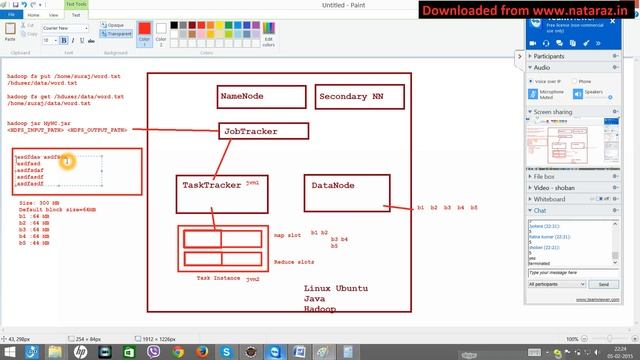Click the muted Microphone icon

[x=533, y=94]
